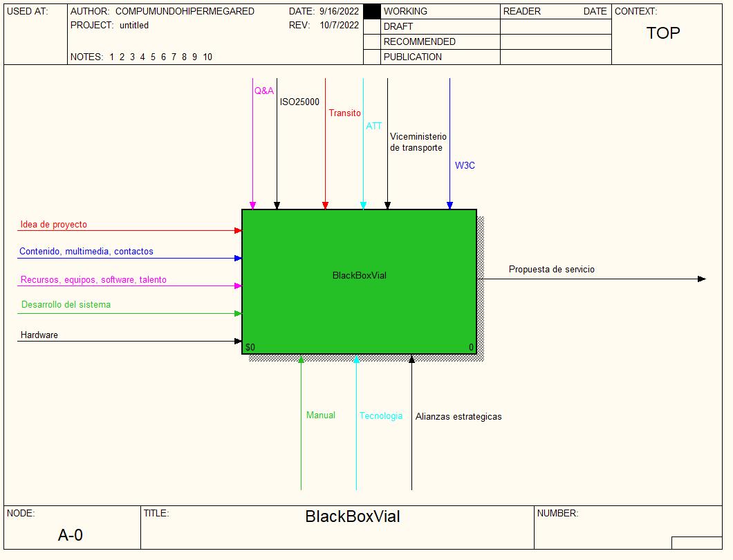
Task: Select the Tecnologia mechanism label
Action: point(380,416)
